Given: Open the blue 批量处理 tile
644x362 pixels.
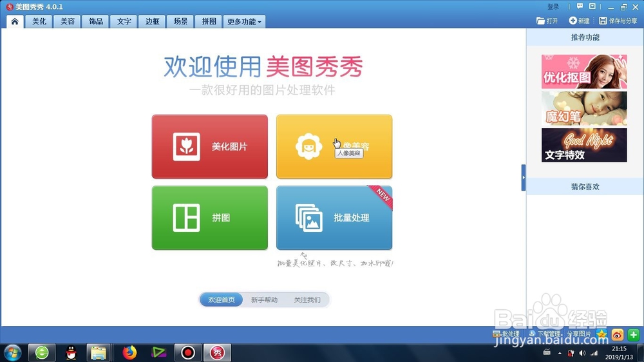Looking at the screenshot, I should click(x=334, y=218).
